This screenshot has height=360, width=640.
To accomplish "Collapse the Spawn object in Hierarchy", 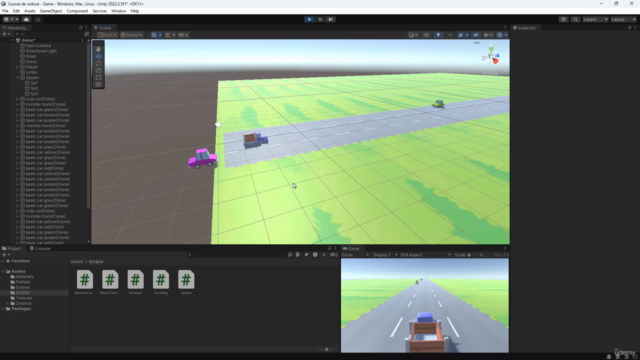I will click(x=18, y=78).
